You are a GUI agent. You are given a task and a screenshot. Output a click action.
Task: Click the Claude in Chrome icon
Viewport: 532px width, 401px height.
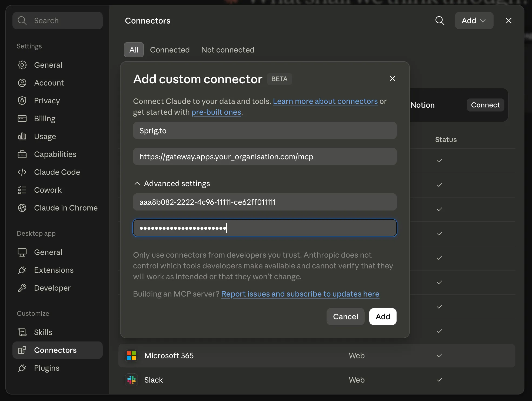tap(22, 208)
